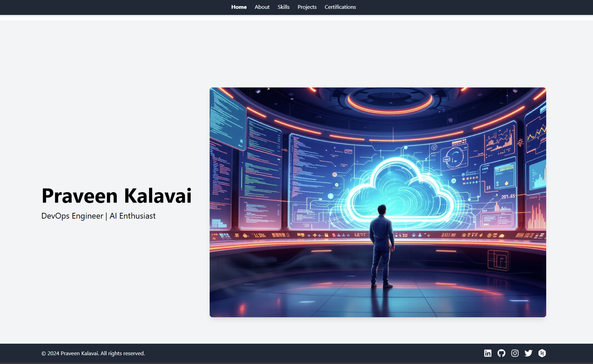Open the HackerRank hexagon icon

click(542, 353)
